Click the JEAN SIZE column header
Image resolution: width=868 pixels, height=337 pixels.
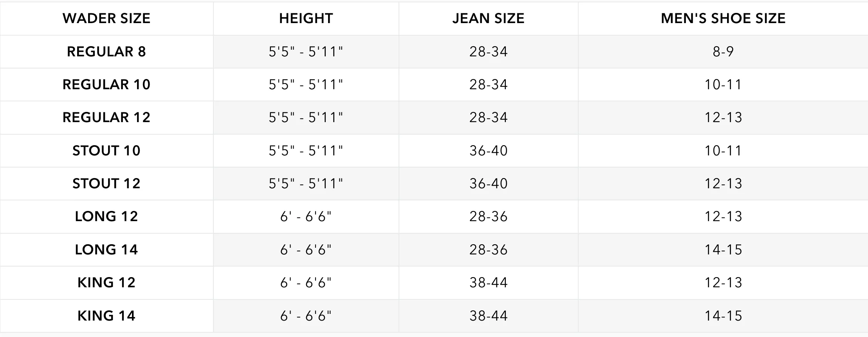click(488, 18)
